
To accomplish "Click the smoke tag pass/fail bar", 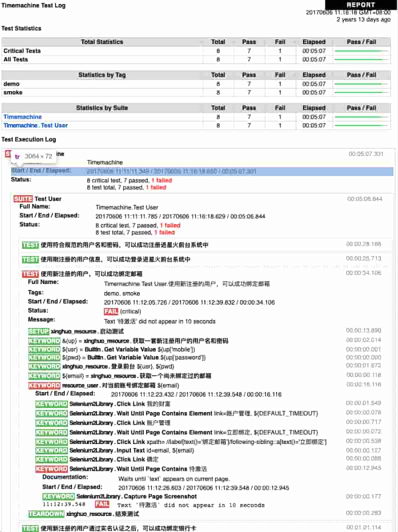I will pos(361,92).
